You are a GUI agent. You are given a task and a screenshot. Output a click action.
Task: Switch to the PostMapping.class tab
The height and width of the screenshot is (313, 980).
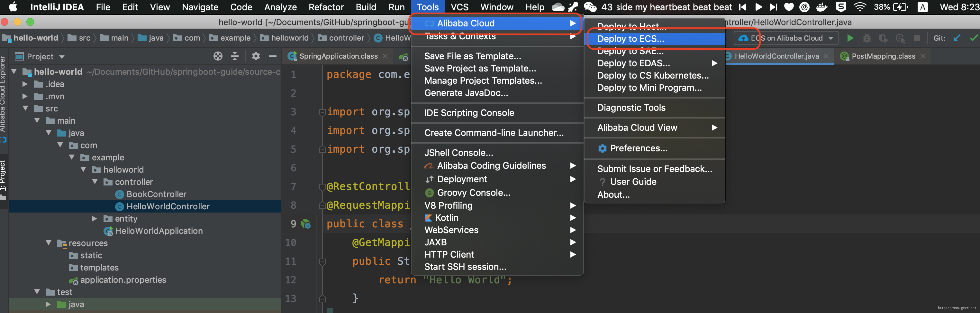pyautogui.click(x=883, y=56)
